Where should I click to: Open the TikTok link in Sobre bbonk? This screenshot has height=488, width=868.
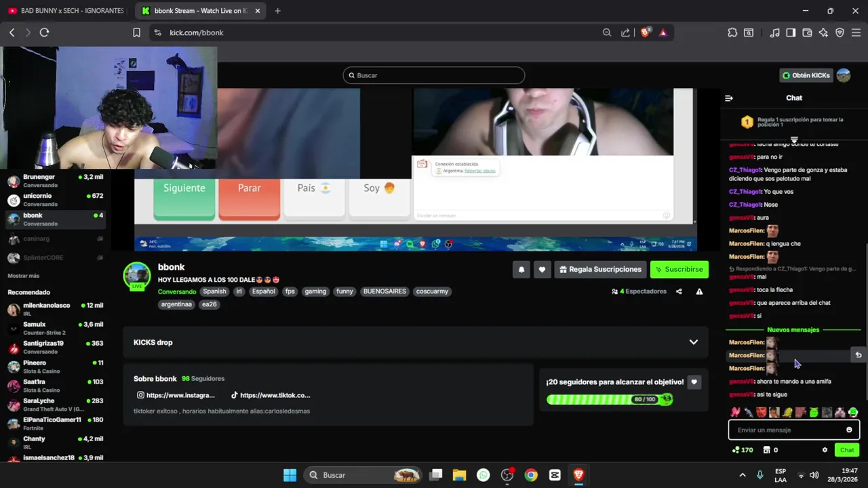(271, 395)
